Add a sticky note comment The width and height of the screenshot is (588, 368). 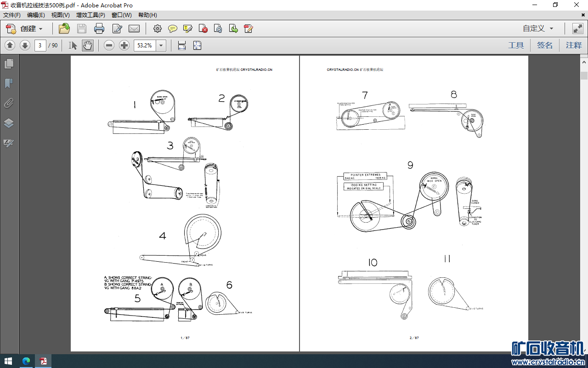click(173, 29)
